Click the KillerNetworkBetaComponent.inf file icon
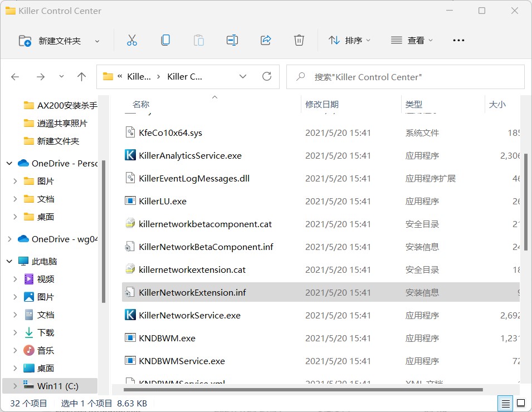Image resolution: width=532 pixels, height=412 pixels. pos(130,247)
